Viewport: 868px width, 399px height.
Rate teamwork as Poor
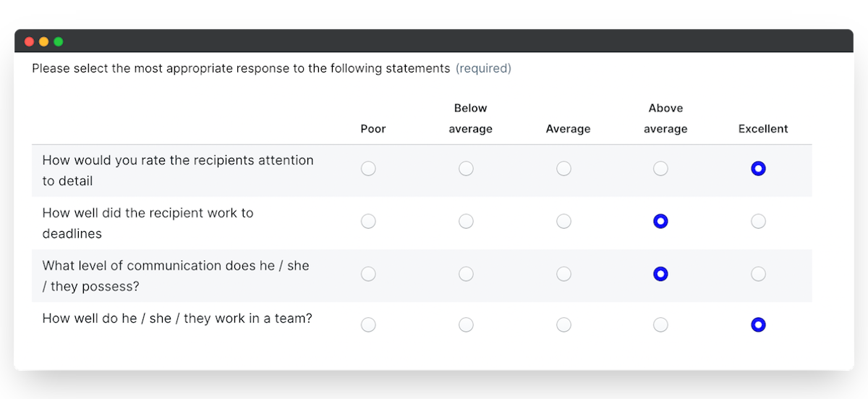click(x=368, y=325)
